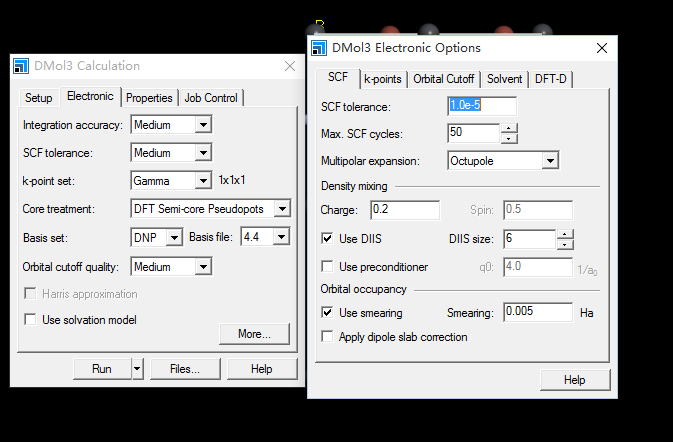Close the DMol3 Electronic Options dialog

pyautogui.click(x=601, y=48)
